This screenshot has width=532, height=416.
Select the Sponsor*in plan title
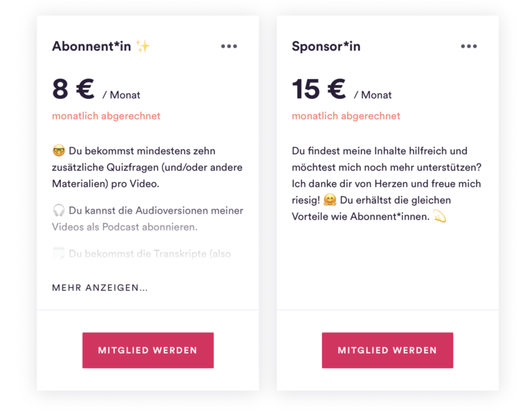coord(326,46)
